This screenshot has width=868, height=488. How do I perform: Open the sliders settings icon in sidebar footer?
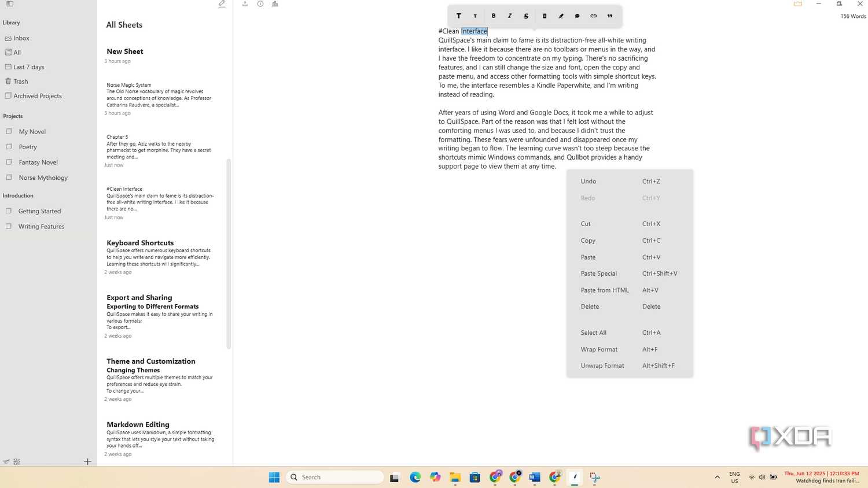pos(17,461)
